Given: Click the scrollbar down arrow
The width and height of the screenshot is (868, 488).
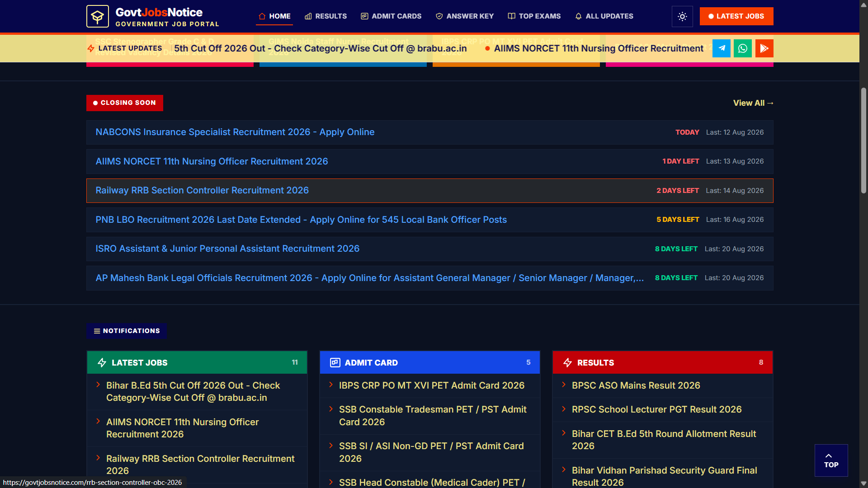Looking at the screenshot, I should 863,483.
